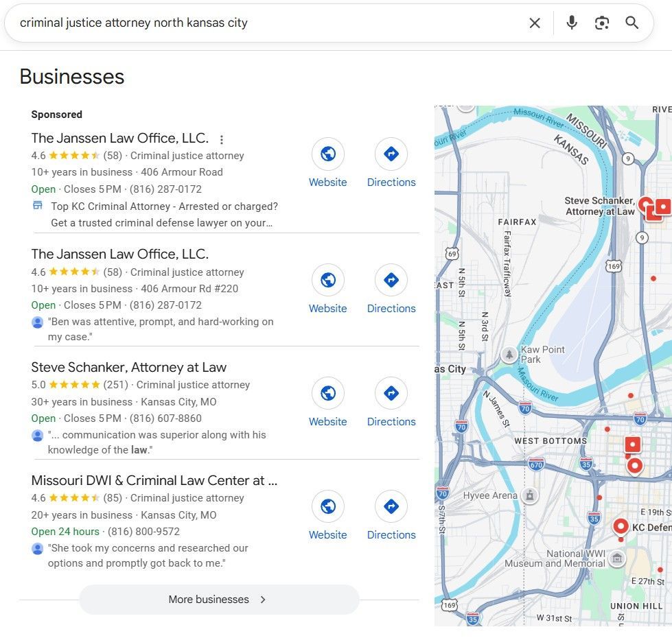This screenshot has height=638, width=672.
Task: Click 4.6 rating (85) for Missouri DWI
Action: [77, 498]
